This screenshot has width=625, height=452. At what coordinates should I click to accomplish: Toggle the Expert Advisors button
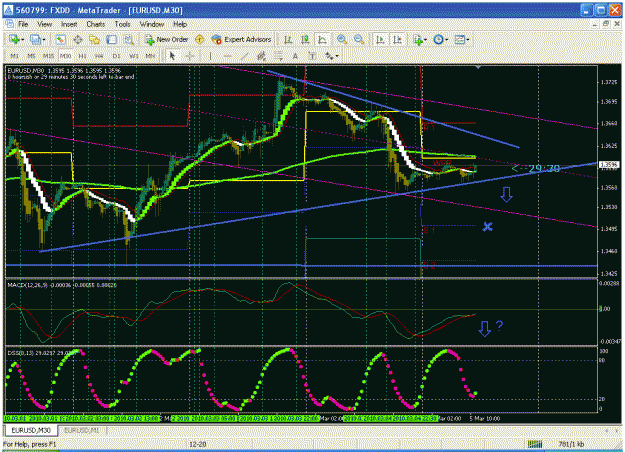tap(241, 39)
